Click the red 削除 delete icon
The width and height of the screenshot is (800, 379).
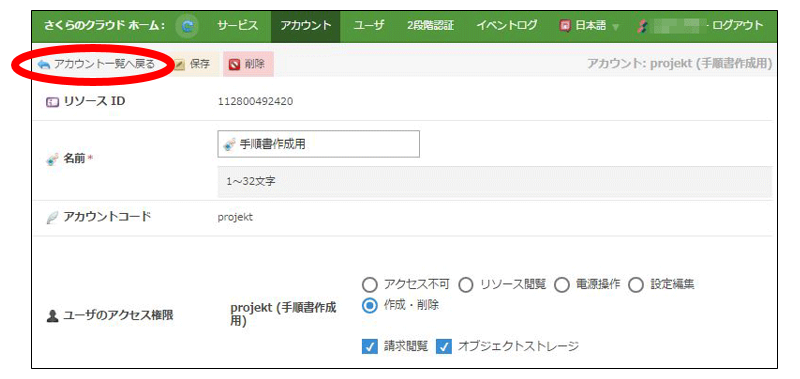(234, 65)
